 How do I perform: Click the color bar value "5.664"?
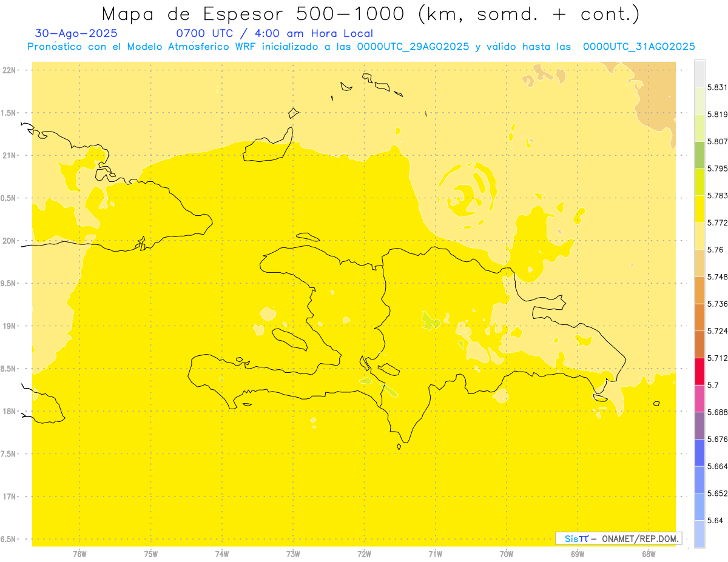click(x=718, y=466)
